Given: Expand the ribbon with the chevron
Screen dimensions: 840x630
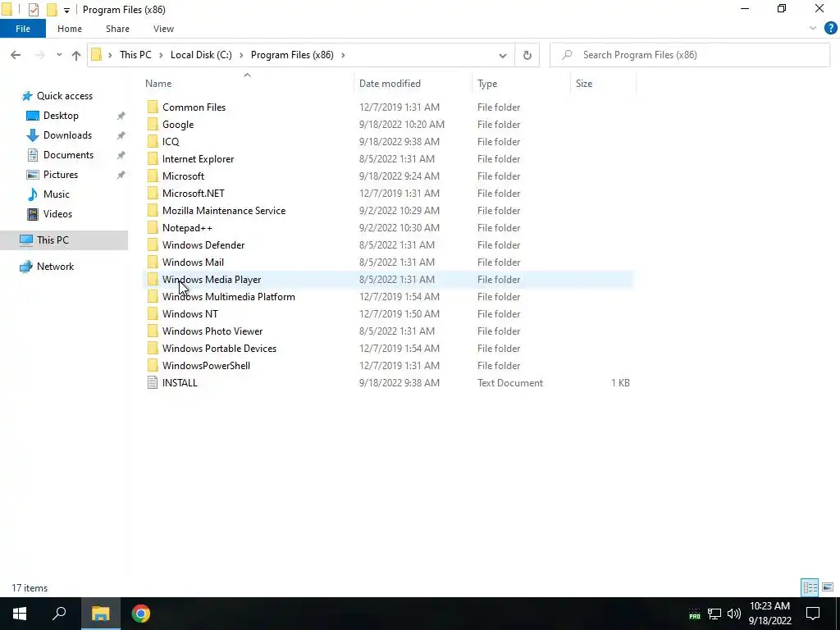Looking at the screenshot, I should pos(813,29).
